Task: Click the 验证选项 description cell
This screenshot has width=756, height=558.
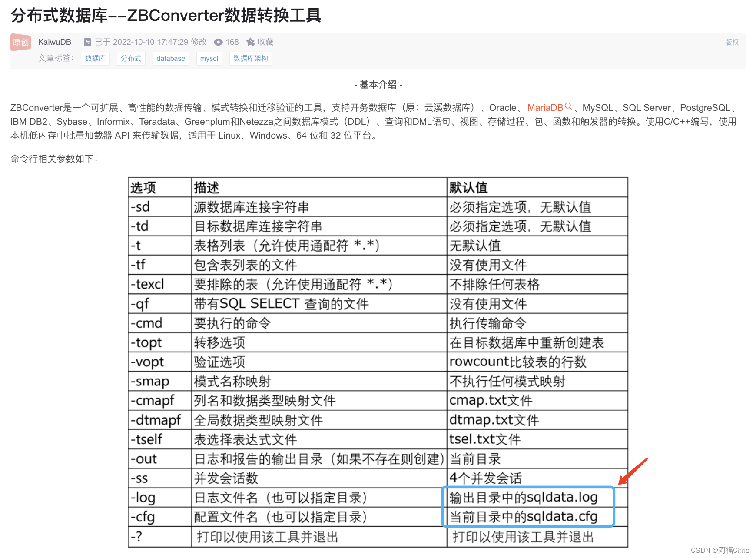Action: point(319,362)
